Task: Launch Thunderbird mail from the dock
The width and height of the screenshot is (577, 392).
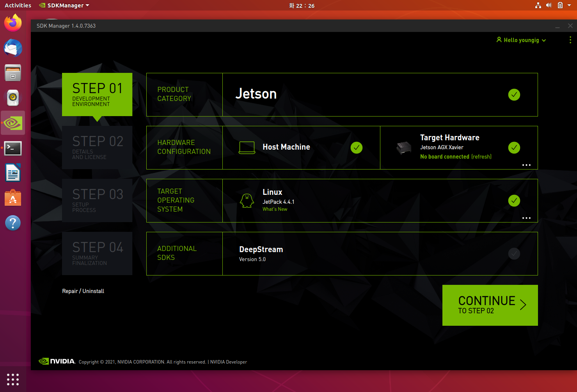Action: [x=13, y=48]
